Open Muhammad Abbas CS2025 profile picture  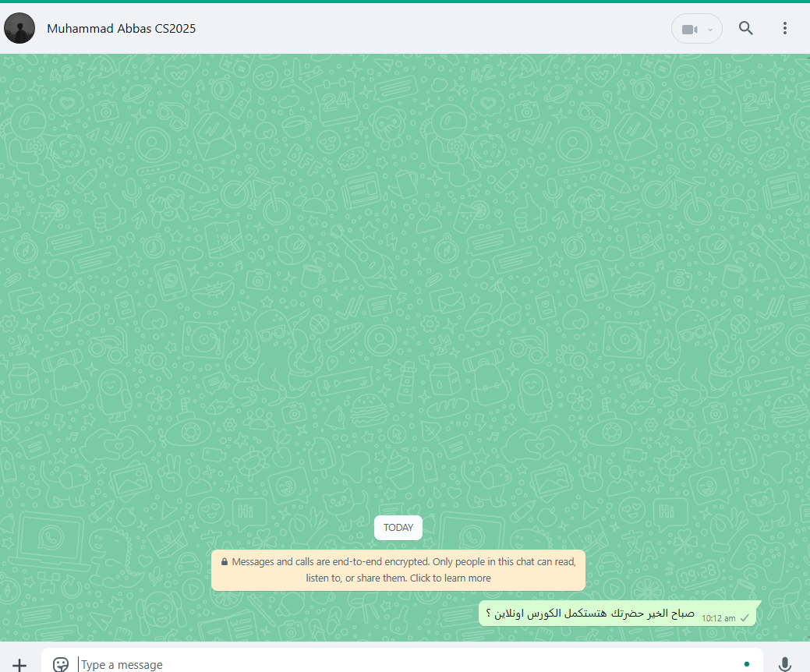[19, 28]
